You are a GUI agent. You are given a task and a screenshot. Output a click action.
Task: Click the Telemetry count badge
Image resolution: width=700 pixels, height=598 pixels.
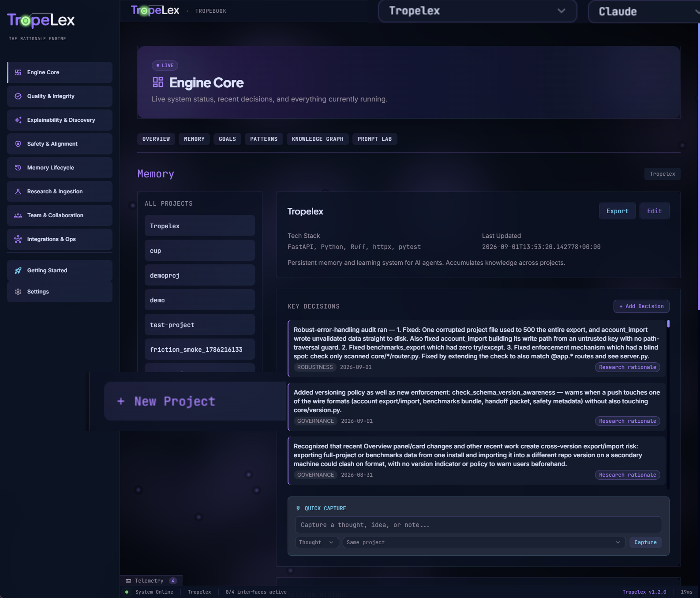173,581
